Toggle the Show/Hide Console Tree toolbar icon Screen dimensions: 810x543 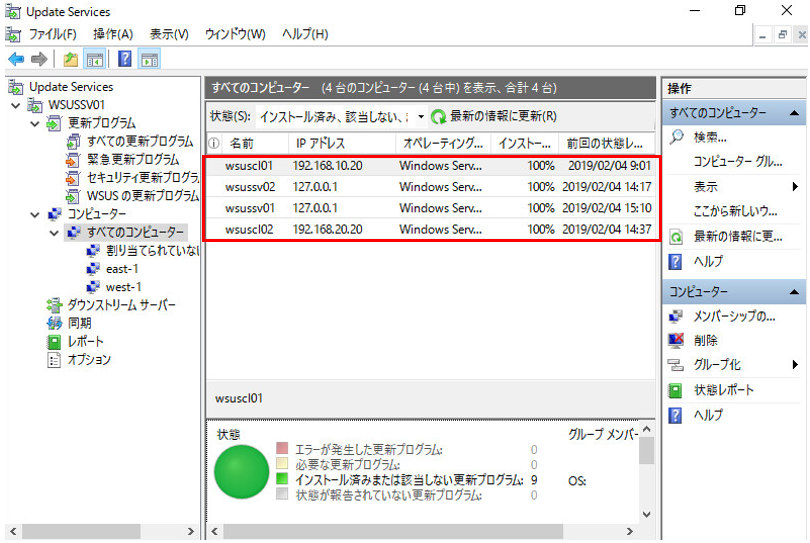click(x=95, y=60)
